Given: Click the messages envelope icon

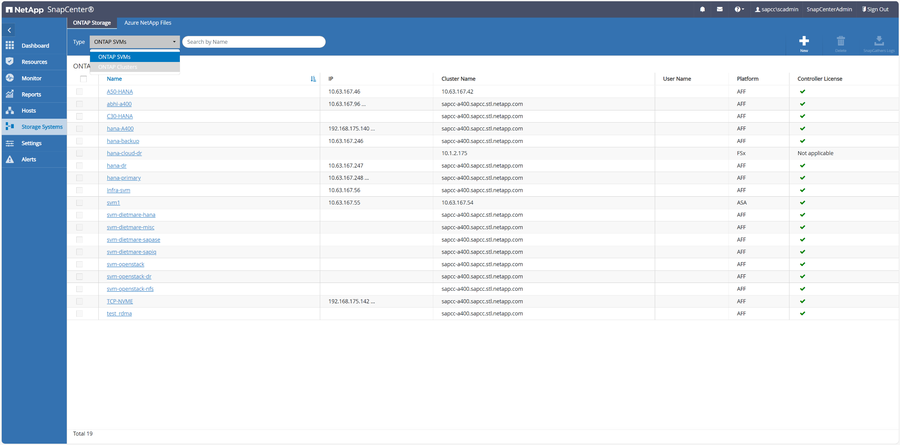Looking at the screenshot, I should click(x=719, y=9).
